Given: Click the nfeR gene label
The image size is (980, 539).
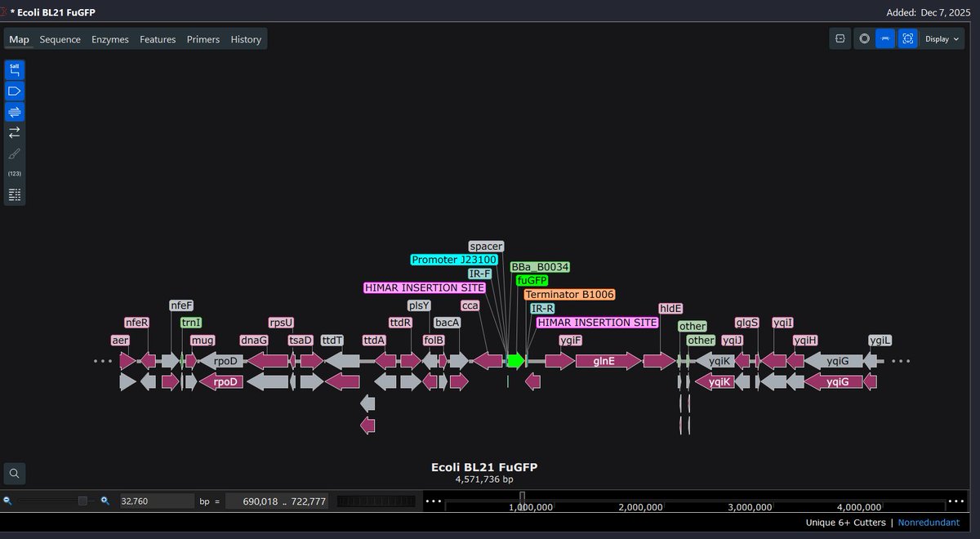Looking at the screenshot, I should coord(137,323).
